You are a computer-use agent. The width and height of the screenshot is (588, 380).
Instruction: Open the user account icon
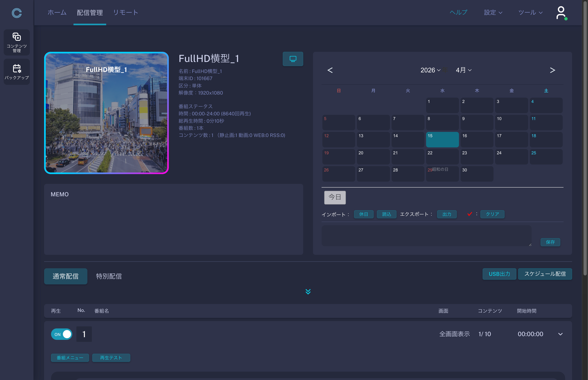tap(561, 13)
